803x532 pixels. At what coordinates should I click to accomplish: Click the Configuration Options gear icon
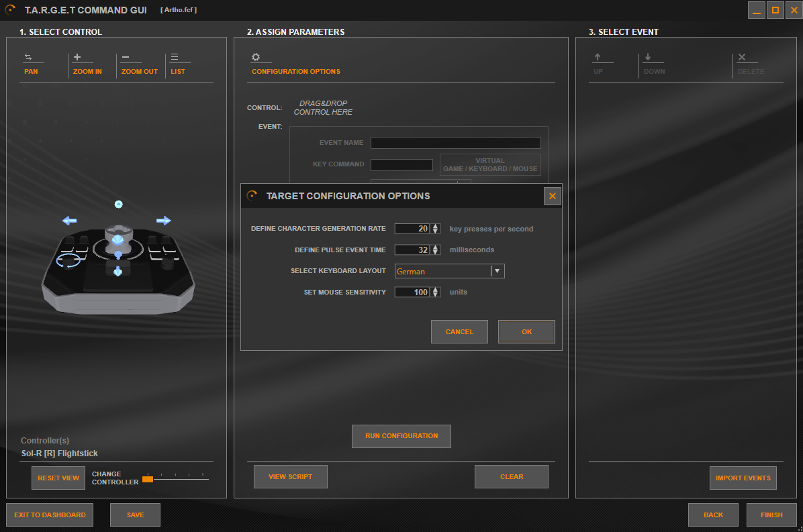tap(256, 58)
